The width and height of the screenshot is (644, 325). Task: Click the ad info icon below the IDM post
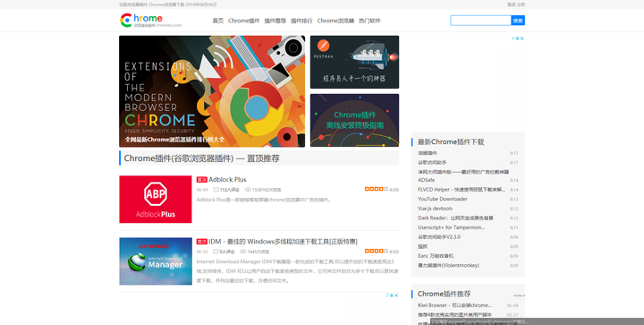click(x=389, y=295)
